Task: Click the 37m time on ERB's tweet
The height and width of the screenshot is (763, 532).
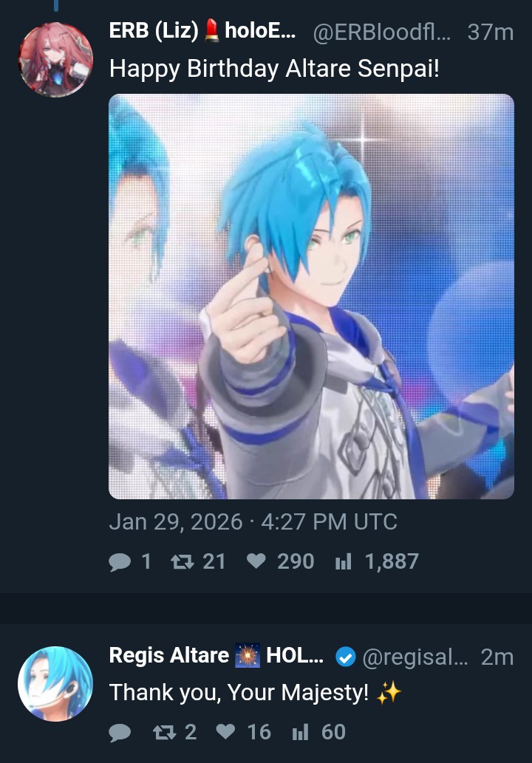Action: tap(490, 32)
